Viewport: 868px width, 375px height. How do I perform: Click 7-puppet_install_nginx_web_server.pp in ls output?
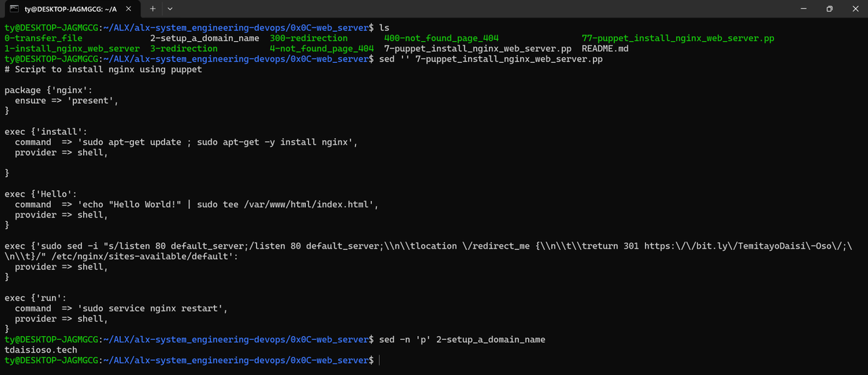[477, 48]
